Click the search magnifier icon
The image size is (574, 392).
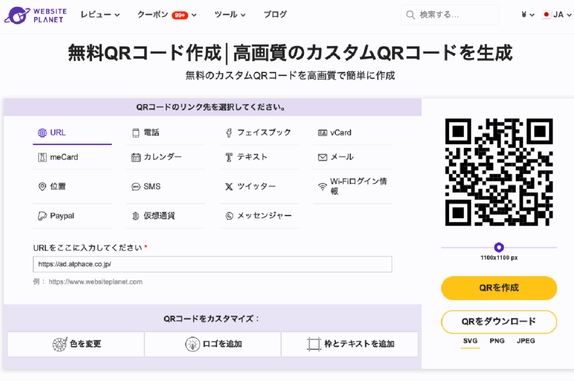click(411, 15)
